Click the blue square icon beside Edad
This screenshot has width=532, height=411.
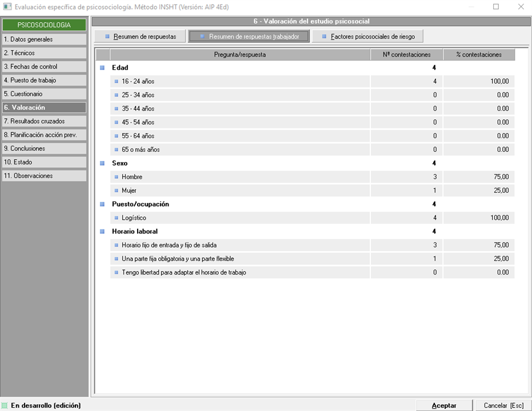point(102,67)
